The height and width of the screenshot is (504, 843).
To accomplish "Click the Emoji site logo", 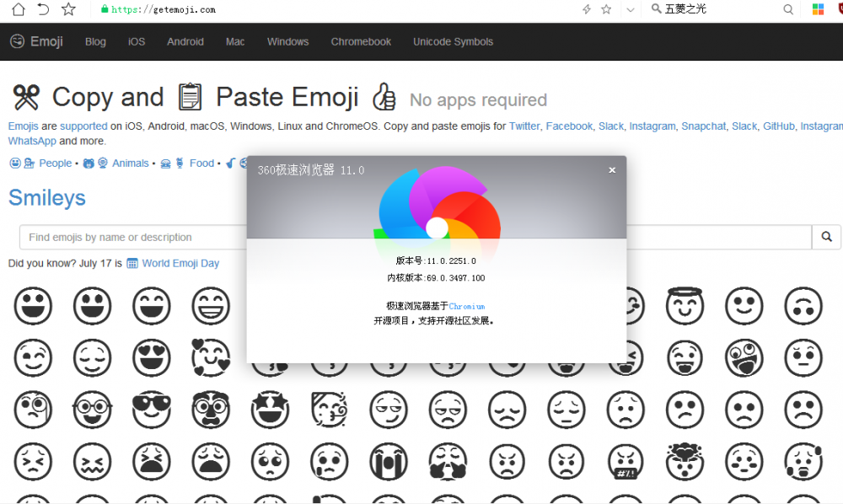I will click(36, 41).
